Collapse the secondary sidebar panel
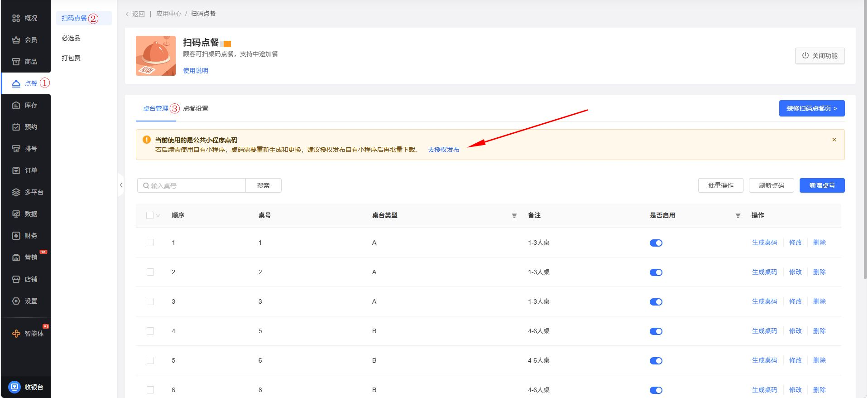The height and width of the screenshot is (398, 868). tap(120, 185)
